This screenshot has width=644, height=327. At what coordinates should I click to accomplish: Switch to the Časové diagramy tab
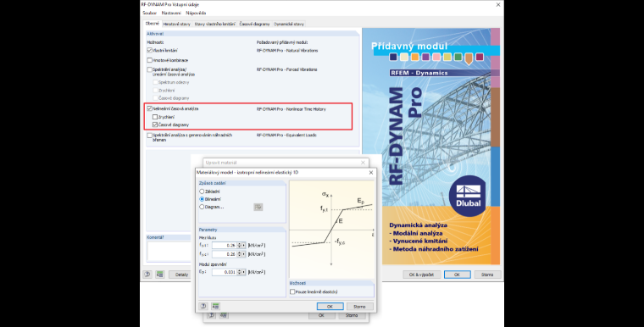[x=255, y=24]
